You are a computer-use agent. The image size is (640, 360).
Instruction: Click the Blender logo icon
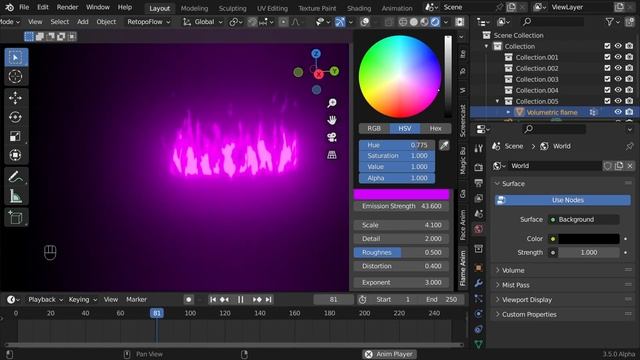coord(9,7)
